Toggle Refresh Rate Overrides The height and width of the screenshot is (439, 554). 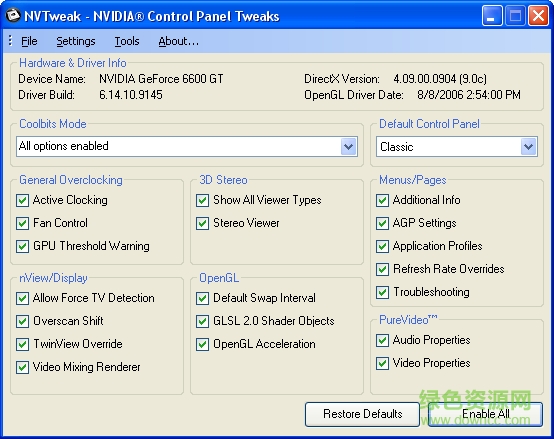(382, 269)
